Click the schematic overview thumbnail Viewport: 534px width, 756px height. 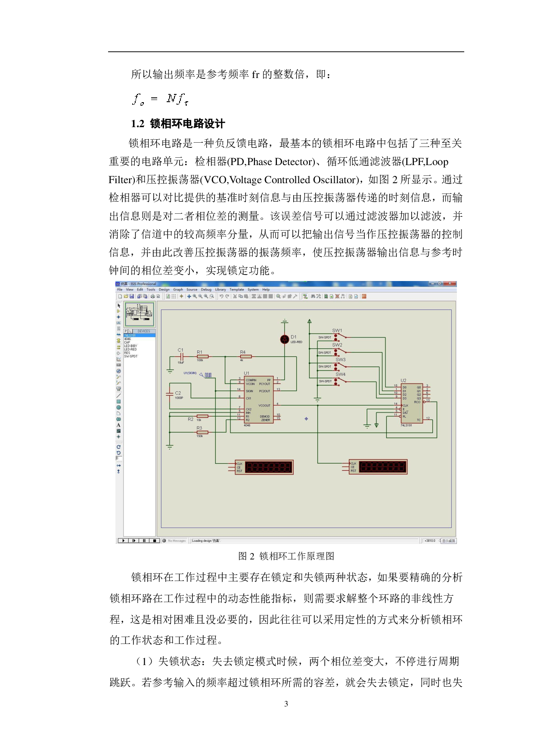click(x=139, y=314)
